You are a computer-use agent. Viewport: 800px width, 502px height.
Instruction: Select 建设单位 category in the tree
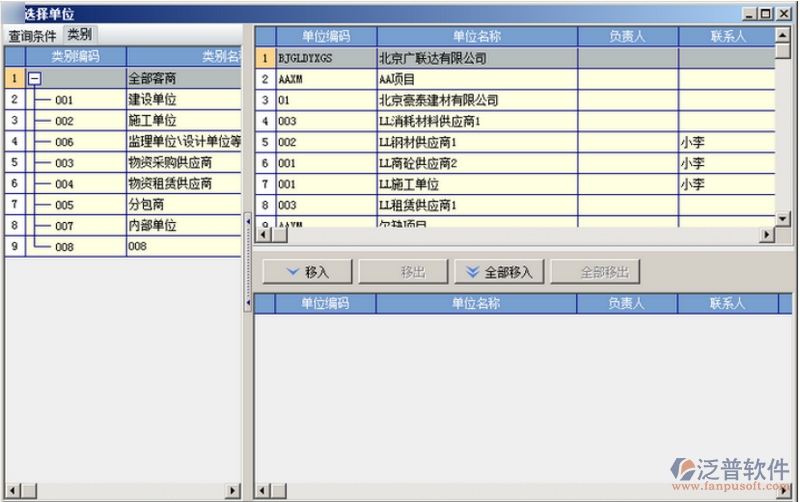152,100
